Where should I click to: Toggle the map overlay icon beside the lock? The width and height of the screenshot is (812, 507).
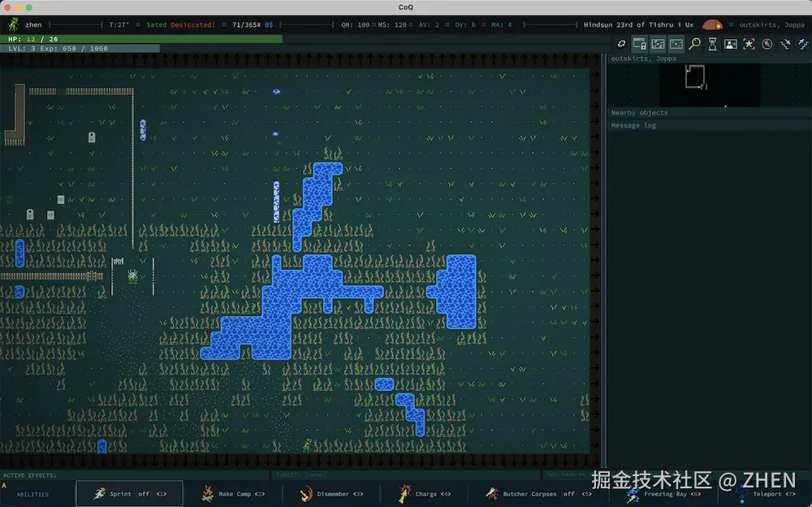658,44
